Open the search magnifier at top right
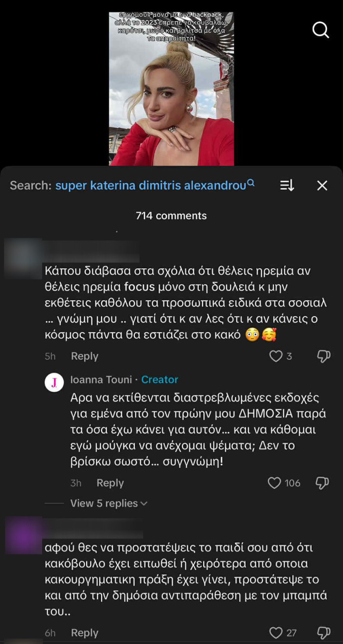The width and height of the screenshot is (343, 644). point(320,30)
